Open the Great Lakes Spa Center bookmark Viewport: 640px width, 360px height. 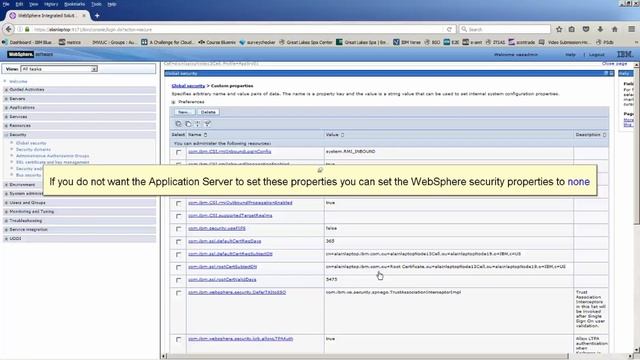[306, 42]
